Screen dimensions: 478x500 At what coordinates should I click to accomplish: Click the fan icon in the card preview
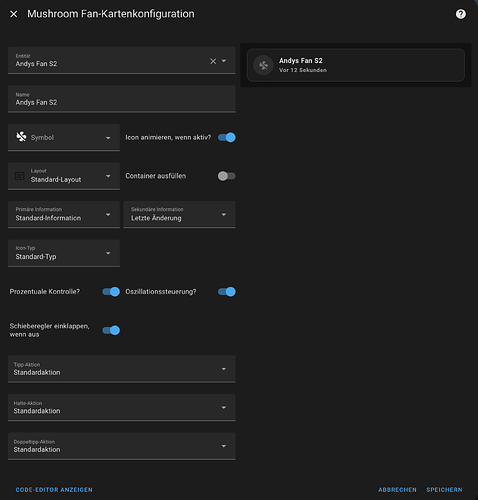coord(263,65)
